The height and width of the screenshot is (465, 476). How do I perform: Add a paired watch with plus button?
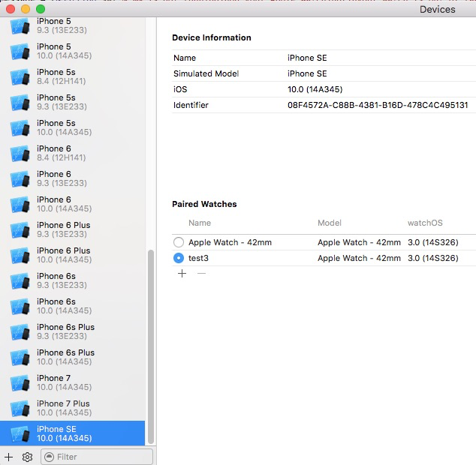pyautogui.click(x=182, y=274)
